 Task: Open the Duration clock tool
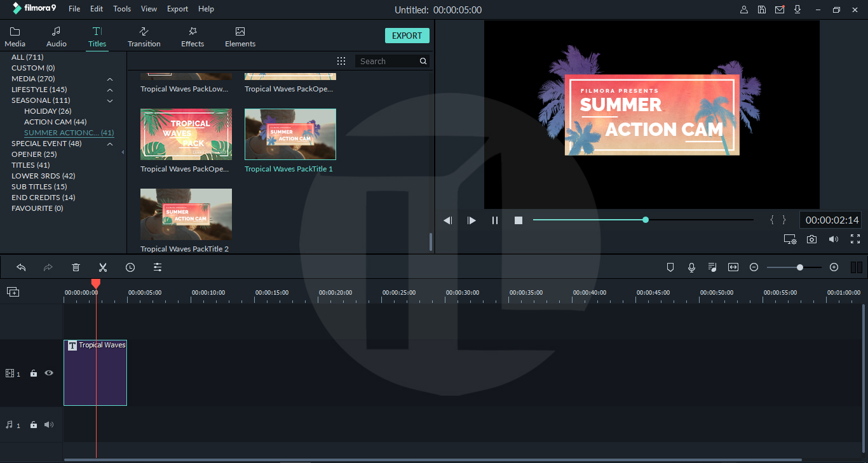tap(130, 267)
